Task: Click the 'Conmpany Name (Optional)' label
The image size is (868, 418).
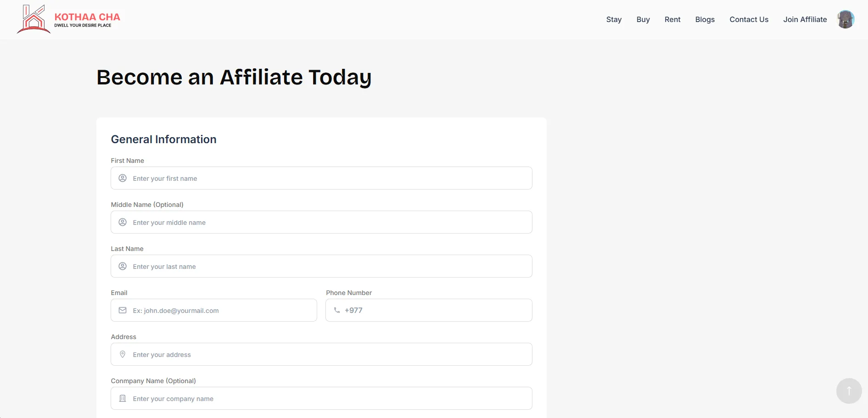Action: [x=153, y=381]
